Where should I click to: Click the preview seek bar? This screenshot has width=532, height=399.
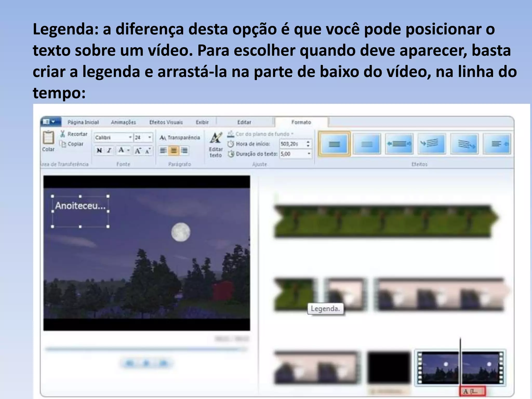[x=145, y=349]
